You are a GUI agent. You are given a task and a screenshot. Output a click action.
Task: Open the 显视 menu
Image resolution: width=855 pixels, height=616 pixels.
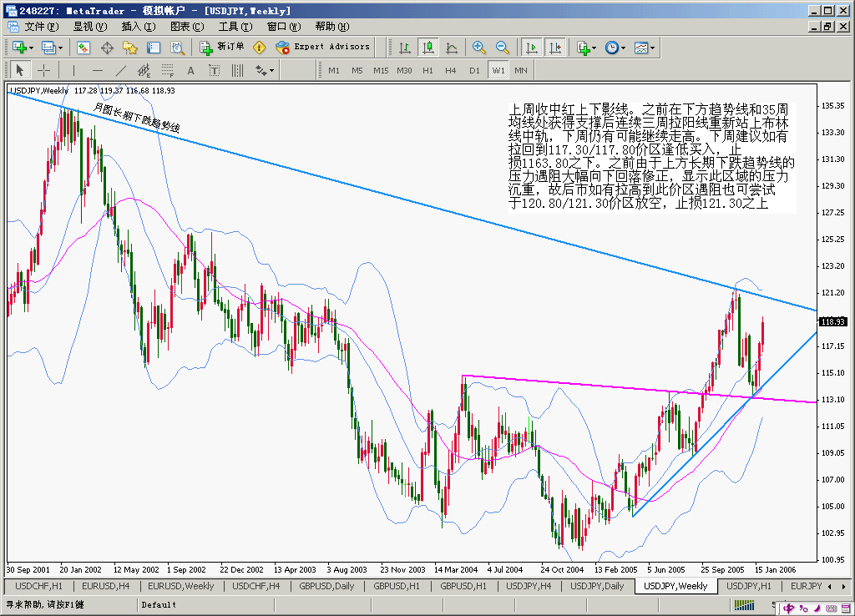[x=90, y=26]
